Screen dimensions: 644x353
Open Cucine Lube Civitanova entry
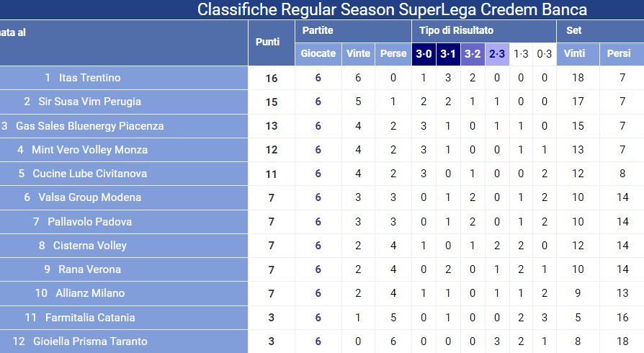[89, 174]
